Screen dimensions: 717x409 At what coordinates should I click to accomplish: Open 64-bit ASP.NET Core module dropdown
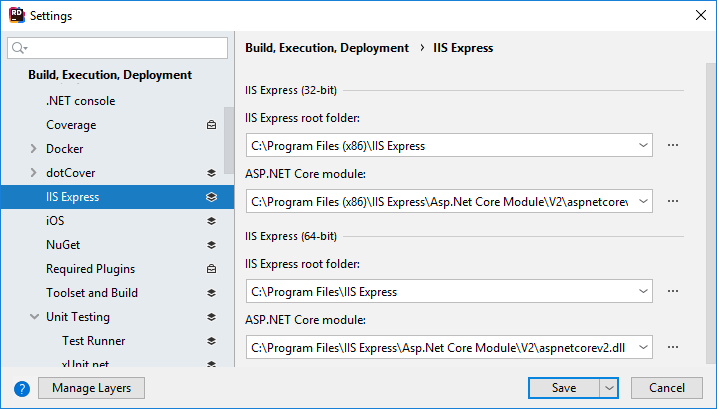pyautogui.click(x=641, y=347)
